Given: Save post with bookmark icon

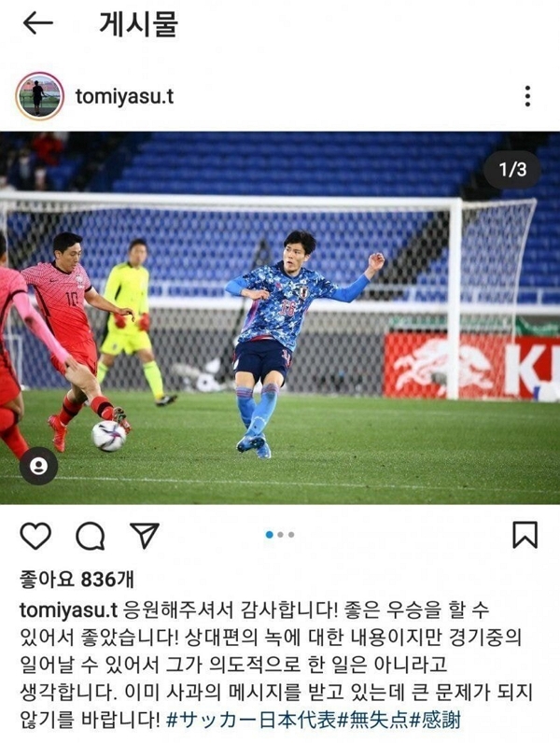Looking at the screenshot, I should [525, 535].
